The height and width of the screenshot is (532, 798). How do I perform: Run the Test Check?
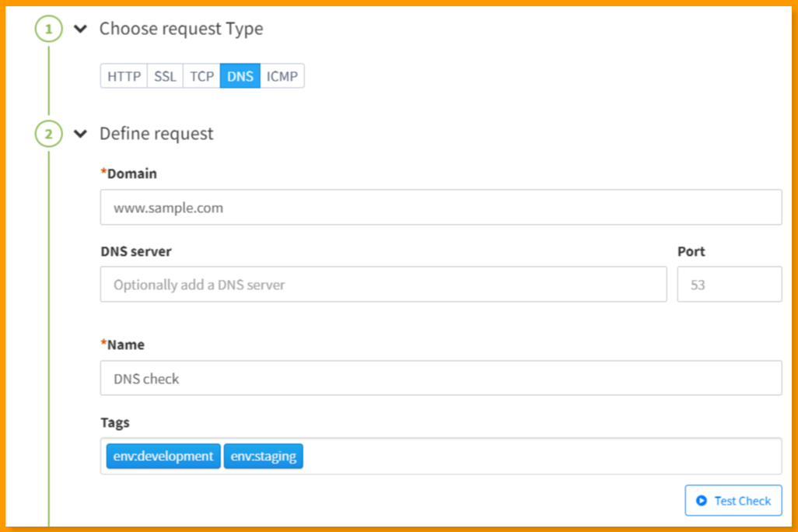pos(733,500)
